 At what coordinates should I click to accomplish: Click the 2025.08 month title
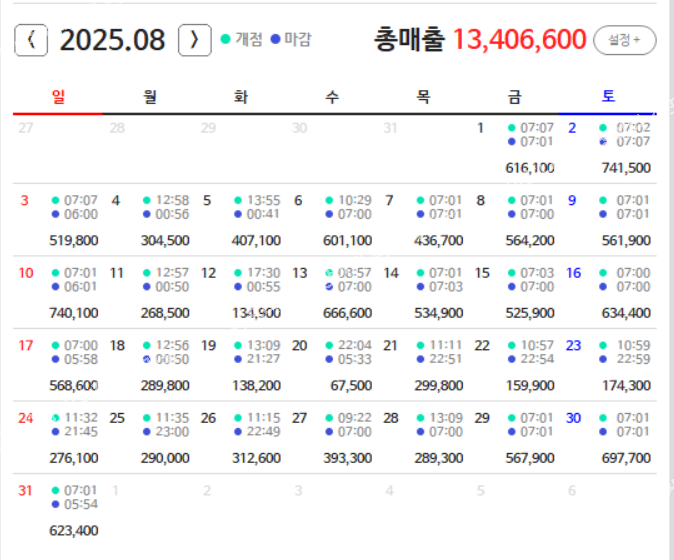coord(112,40)
